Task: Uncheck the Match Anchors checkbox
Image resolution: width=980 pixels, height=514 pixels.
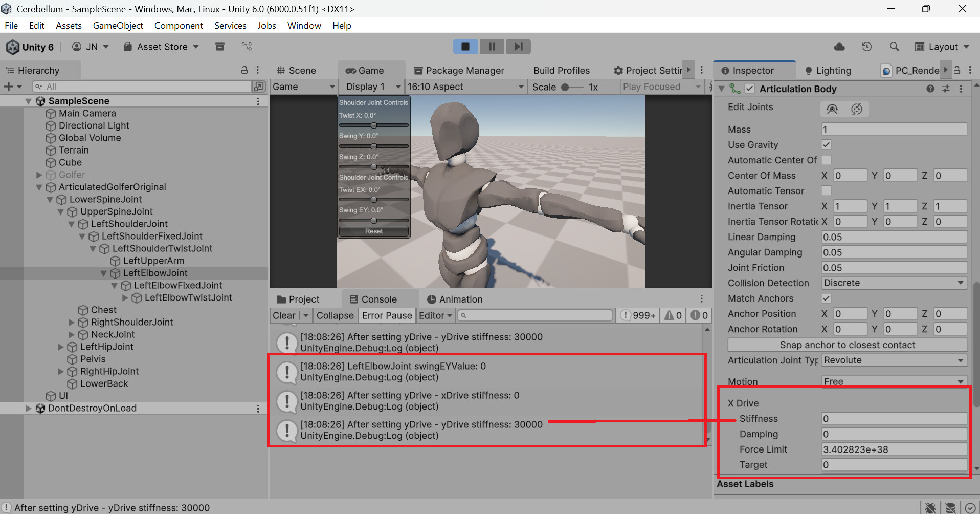Action: tap(827, 298)
